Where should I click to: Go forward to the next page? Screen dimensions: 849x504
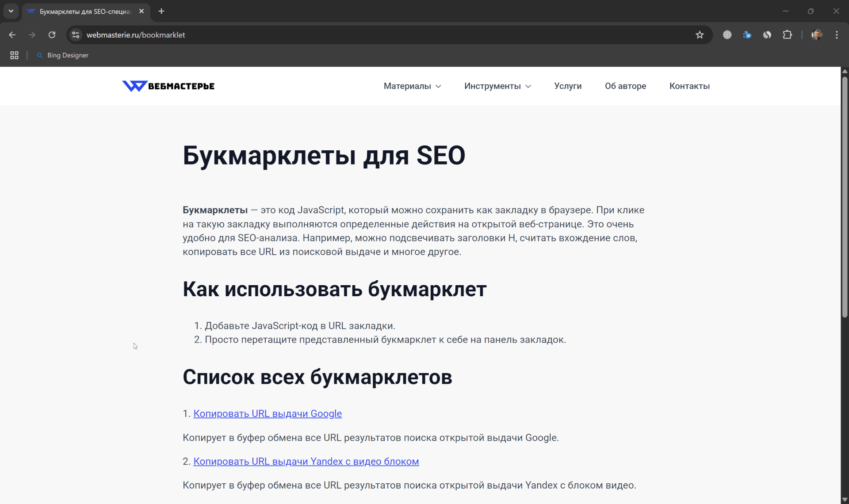point(32,34)
